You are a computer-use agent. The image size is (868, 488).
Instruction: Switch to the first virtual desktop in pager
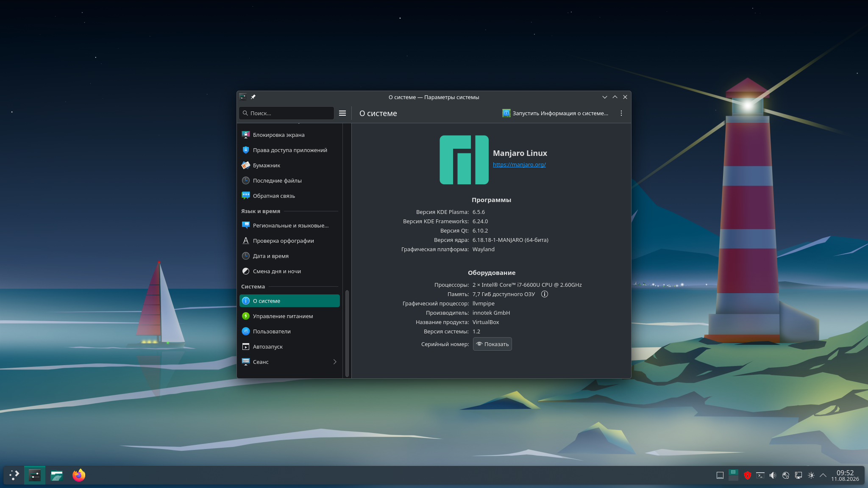(733, 472)
